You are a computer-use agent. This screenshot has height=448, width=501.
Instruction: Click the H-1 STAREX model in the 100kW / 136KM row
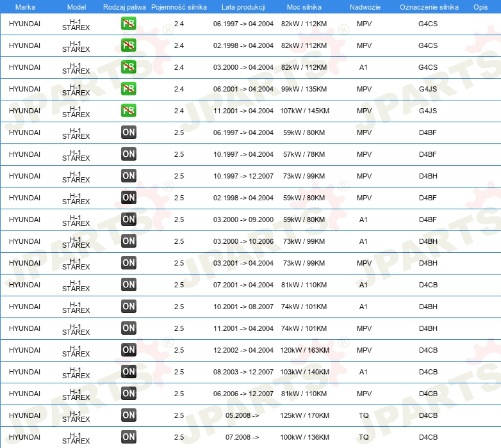coord(76,438)
